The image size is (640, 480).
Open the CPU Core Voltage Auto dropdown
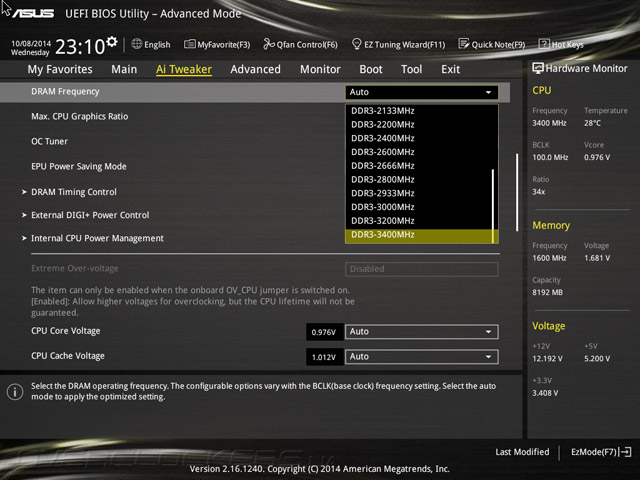(x=422, y=332)
